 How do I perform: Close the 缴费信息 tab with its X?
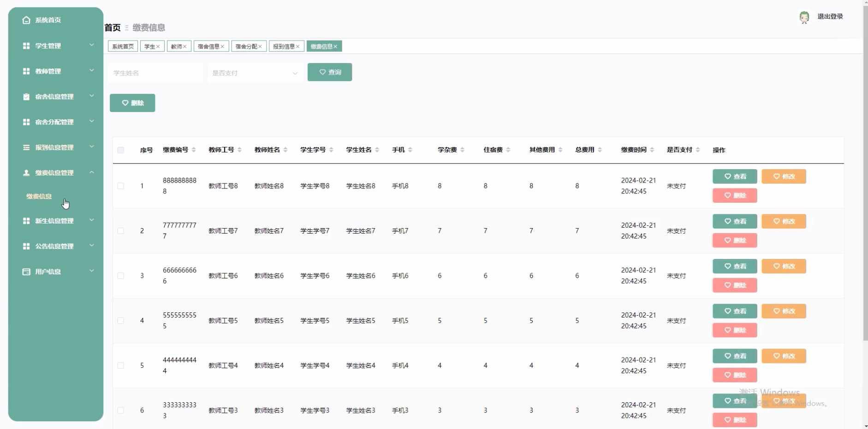[x=335, y=47]
